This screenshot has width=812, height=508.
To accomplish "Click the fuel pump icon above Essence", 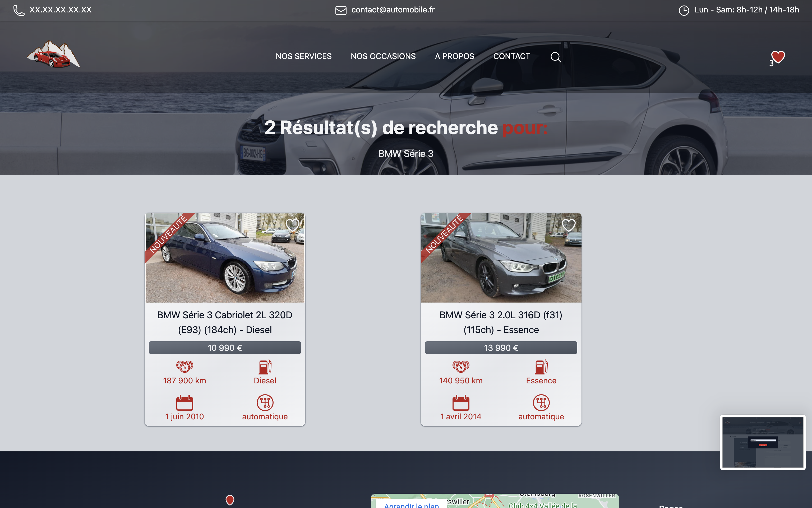I will click(x=541, y=366).
